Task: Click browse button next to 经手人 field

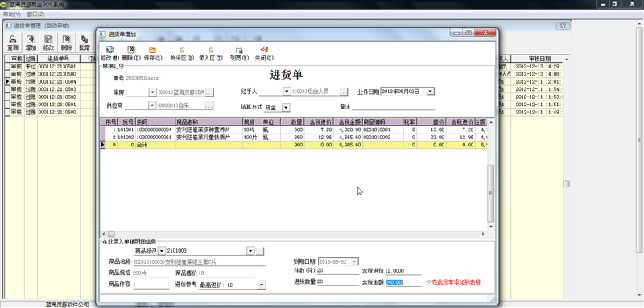Action: pyautogui.click(x=344, y=92)
